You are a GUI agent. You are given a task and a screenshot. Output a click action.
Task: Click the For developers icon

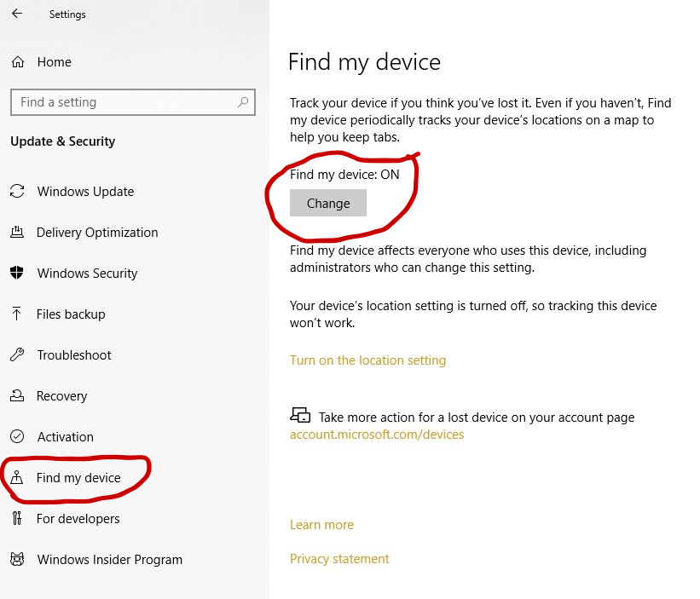pyautogui.click(x=17, y=519)
